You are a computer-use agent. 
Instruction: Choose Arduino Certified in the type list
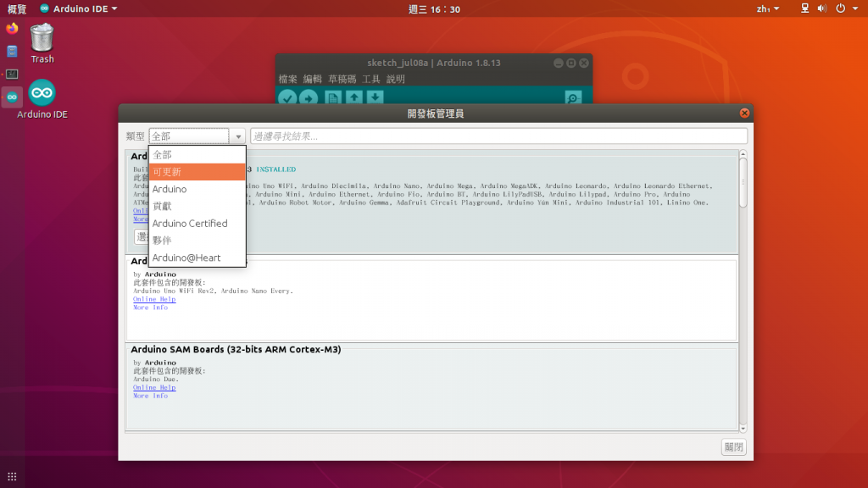click(197, 223)
